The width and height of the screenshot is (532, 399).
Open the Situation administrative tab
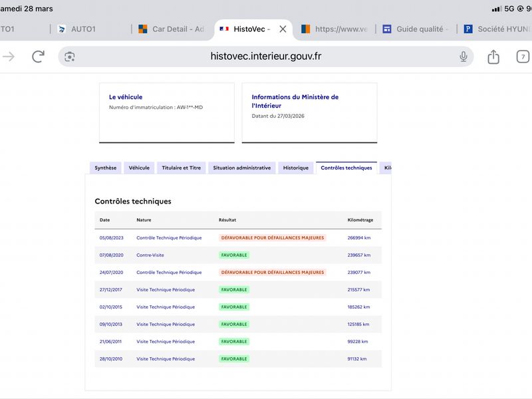point(241,168)
